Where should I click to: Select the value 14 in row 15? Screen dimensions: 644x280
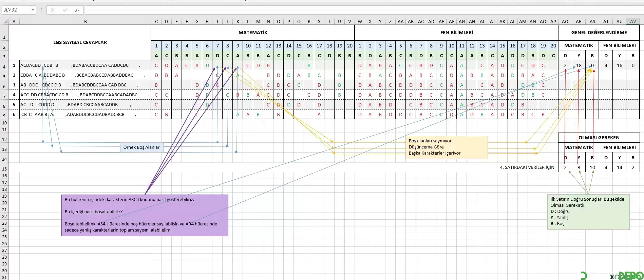point(620,167)
